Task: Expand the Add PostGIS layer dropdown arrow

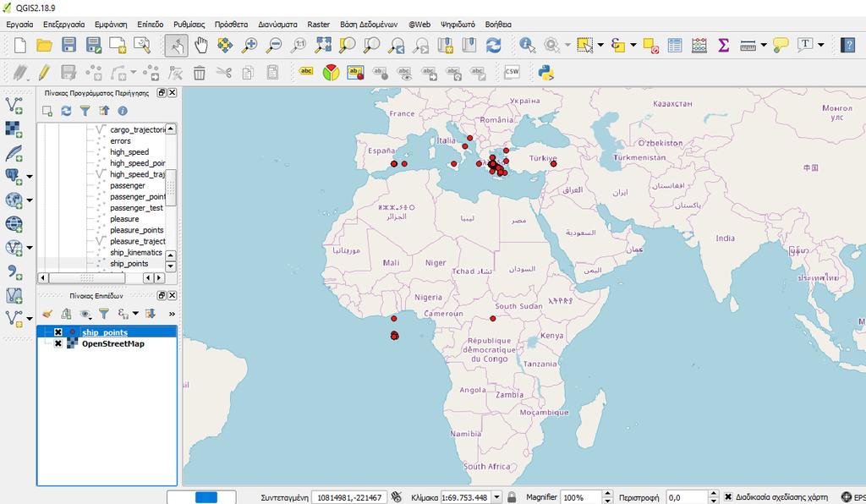Action: (x=30, y=177)
